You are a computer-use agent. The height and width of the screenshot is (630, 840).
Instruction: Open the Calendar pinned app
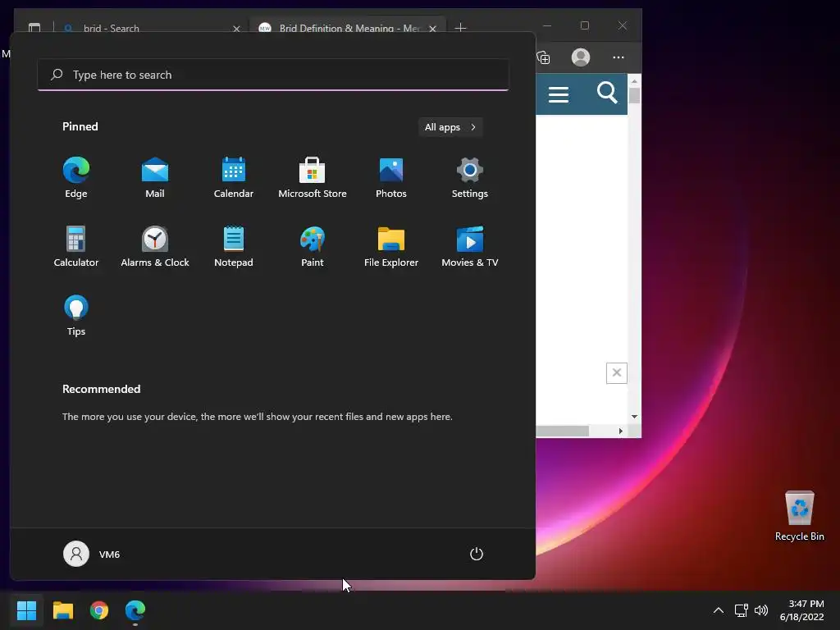tap(234, 178)
